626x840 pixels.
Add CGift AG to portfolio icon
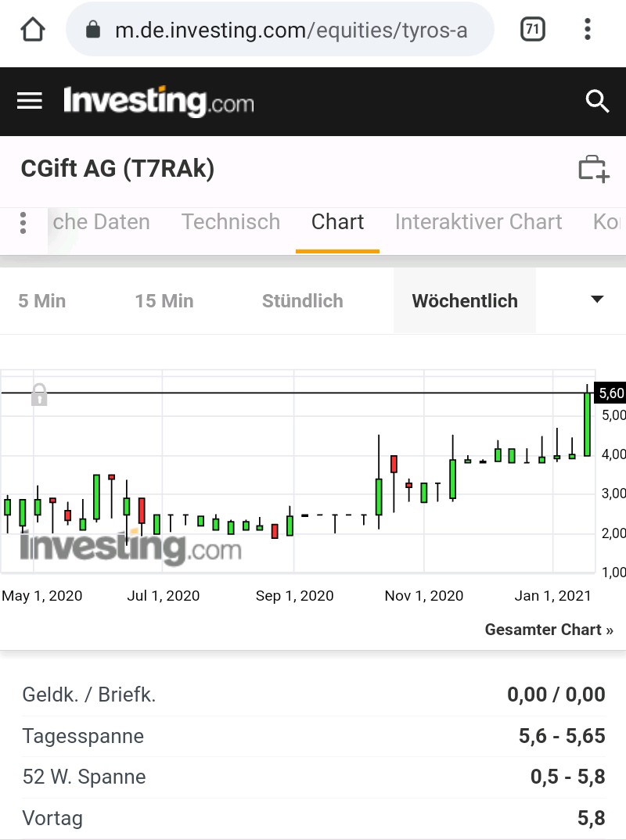point(594,169)
